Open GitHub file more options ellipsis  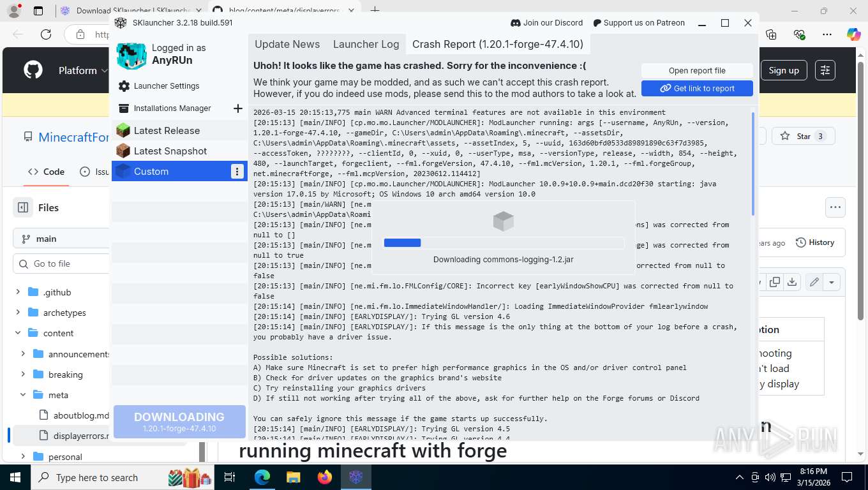[x=835, y=207]
